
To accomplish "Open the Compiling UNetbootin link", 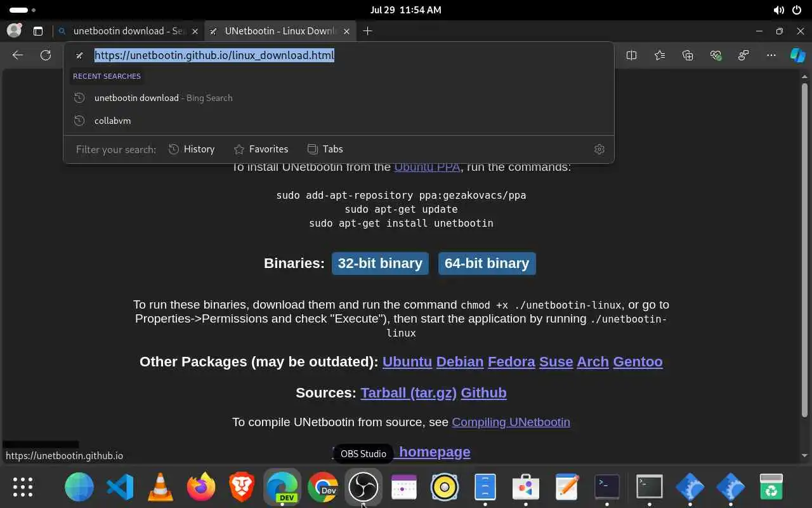I will tap(511, 422).
